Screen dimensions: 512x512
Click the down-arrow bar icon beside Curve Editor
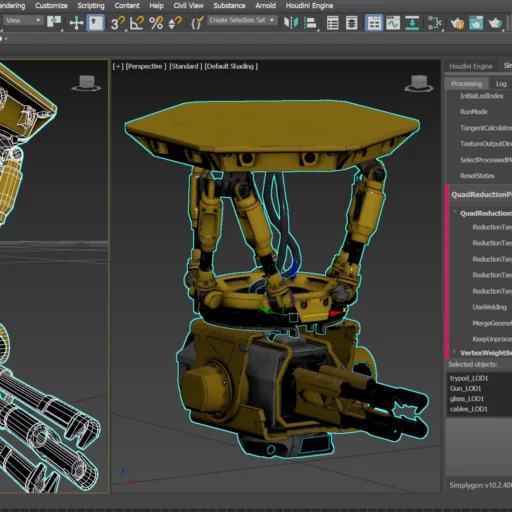click(412, 23)
